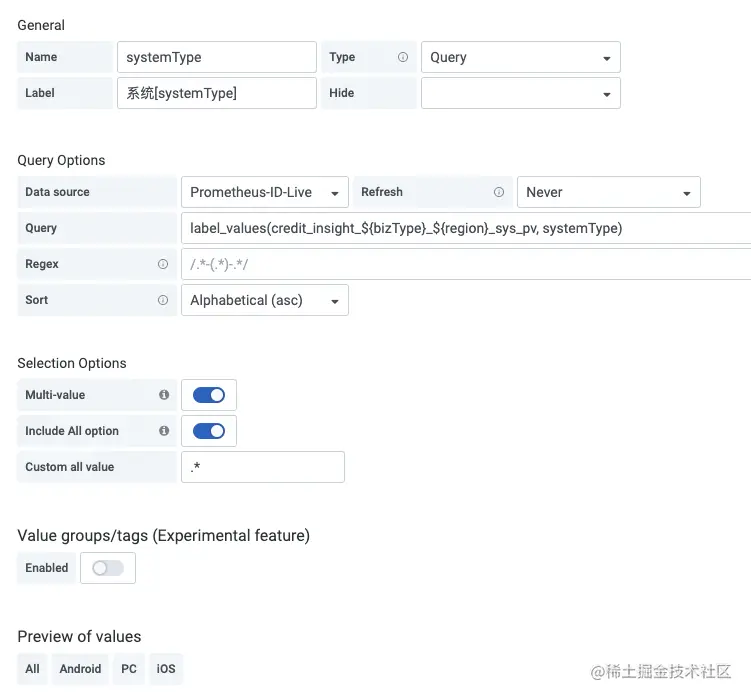This screenshot has height=700, width=751.
Task: Open the Refresh dropdown showing Never
Action: pyautogui.click(x=609, y=192)
